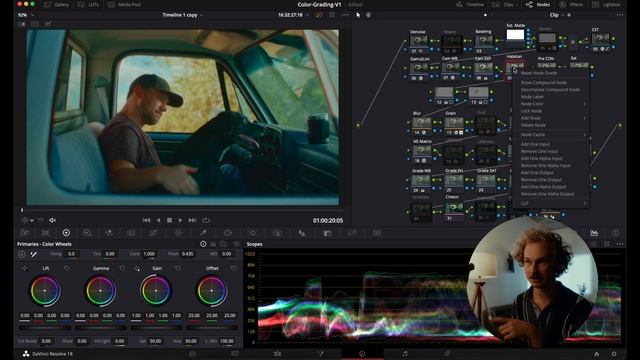Open the Sizing palette
640x360 pixels.
pyautogui.click(x=352, y=233)
